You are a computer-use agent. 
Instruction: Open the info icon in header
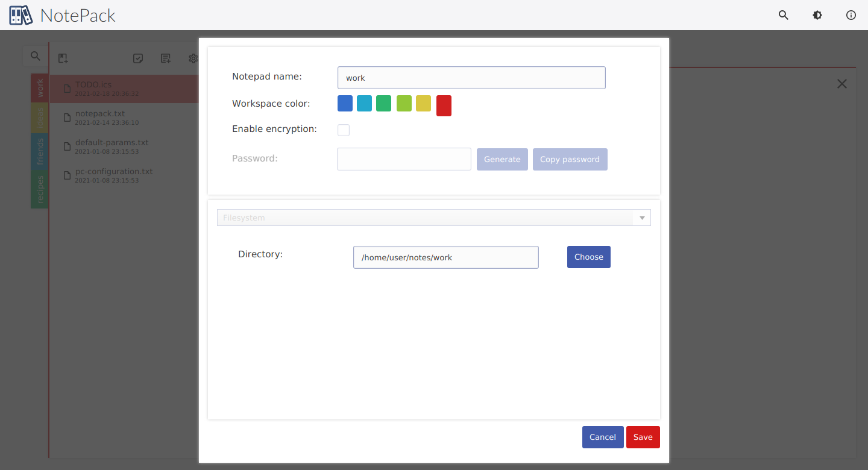coord(851,15)
